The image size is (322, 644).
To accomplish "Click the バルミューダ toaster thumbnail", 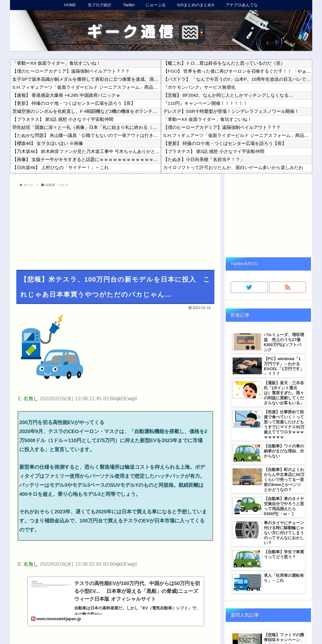I will coord(247,342).
